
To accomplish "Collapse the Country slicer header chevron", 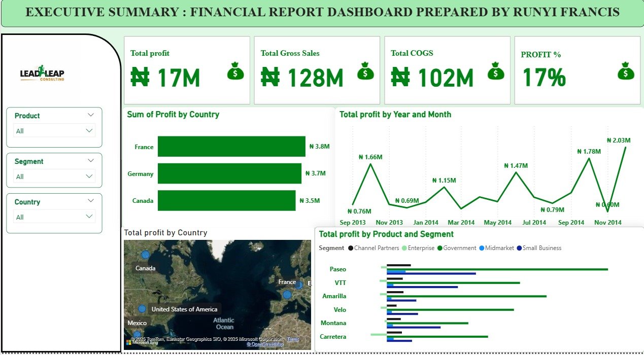I will point(91,201).
